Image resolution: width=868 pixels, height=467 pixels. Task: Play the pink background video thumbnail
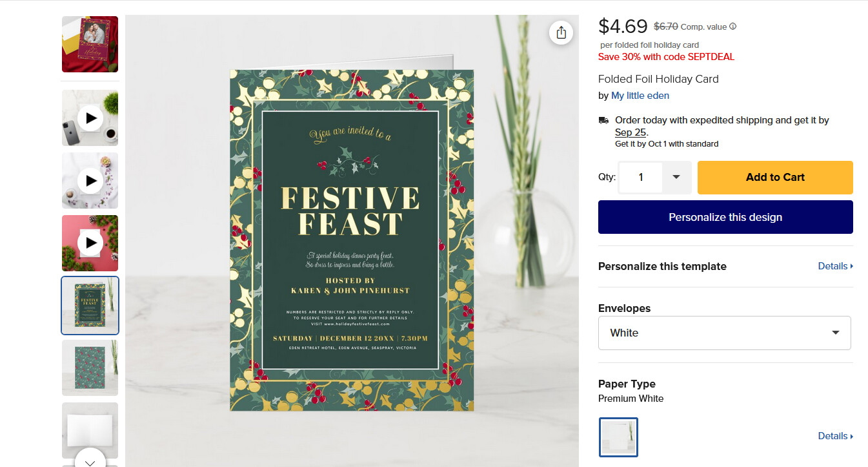point(90,243)
